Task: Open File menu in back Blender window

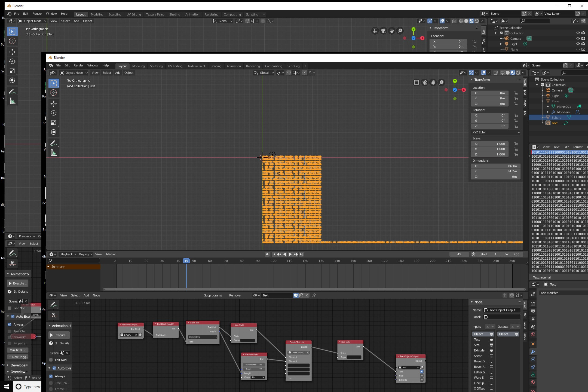Action: click(x=17, y=14)
